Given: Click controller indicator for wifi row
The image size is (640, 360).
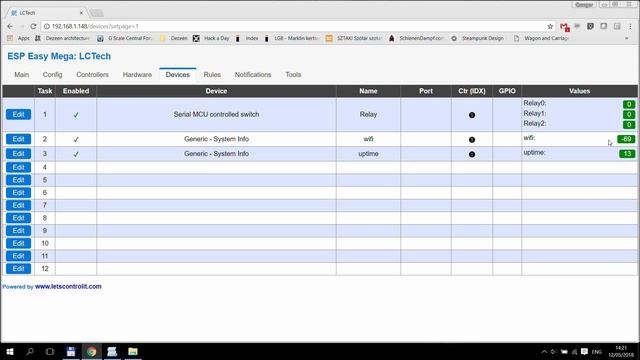Looking at the screenshot, I should coord(472,140).
